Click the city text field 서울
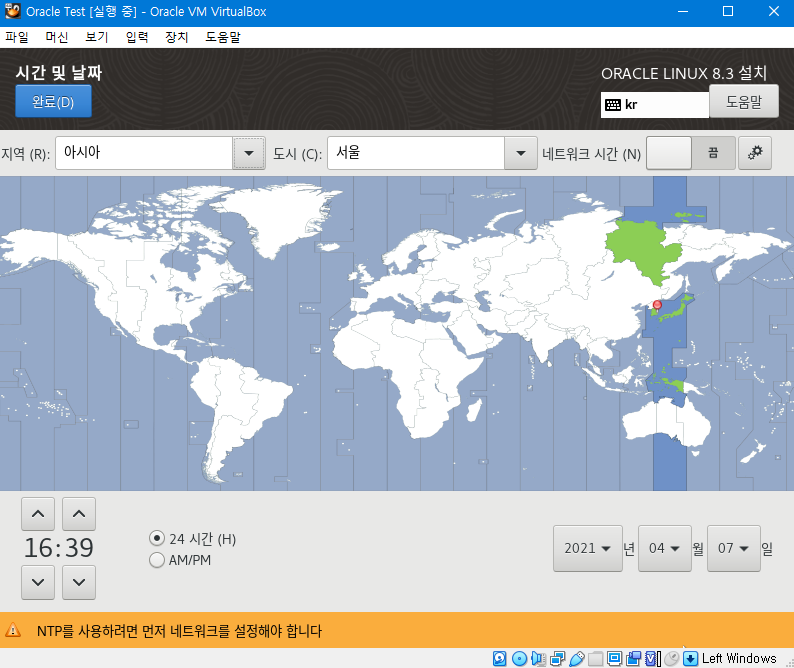This screenshot has height=668, width=794. (416, 153)
